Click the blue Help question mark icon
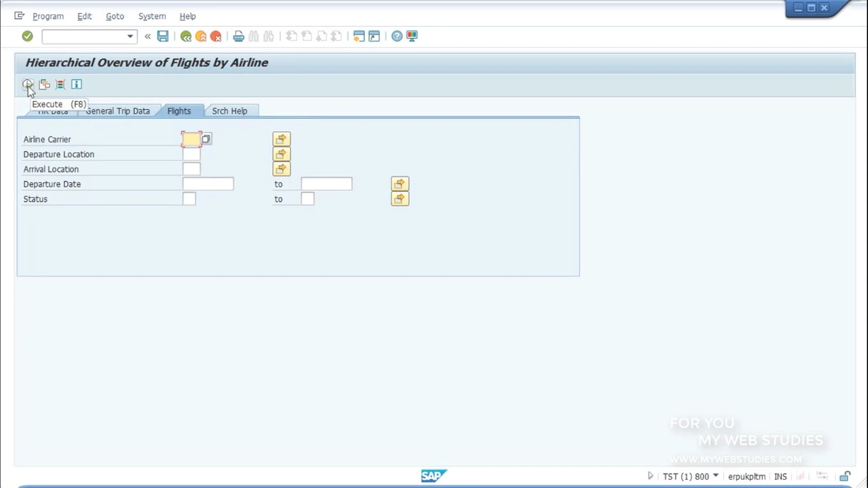The height and width of the screenshot is (488, 868). pos(397,36)
